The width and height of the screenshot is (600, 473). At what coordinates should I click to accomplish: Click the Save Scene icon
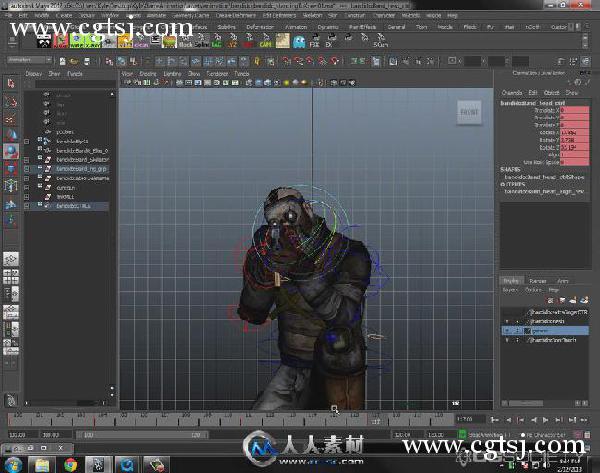[x=87, y=61]
